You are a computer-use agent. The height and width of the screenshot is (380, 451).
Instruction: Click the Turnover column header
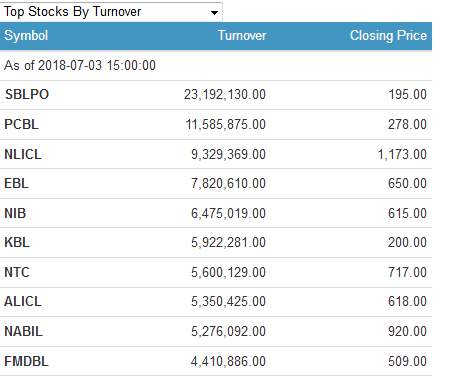click(x=242, y=36)
